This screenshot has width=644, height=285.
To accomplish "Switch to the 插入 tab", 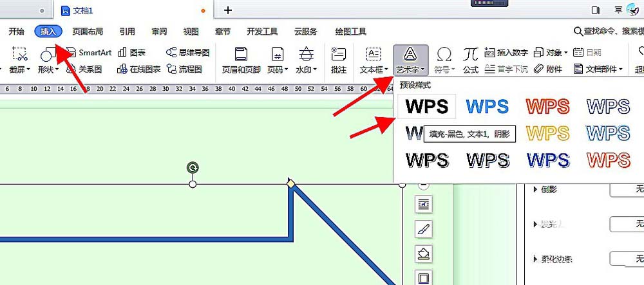I will pos(48,32).
